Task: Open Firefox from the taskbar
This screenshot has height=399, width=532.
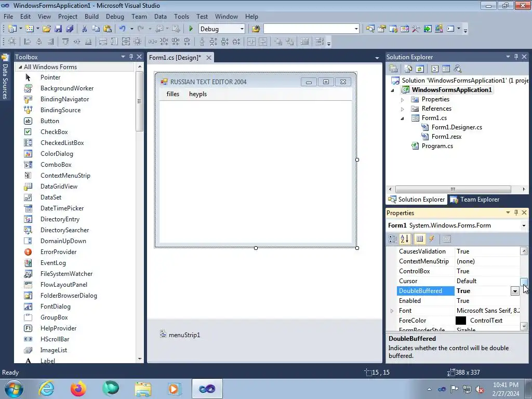Action: [78, 389]
